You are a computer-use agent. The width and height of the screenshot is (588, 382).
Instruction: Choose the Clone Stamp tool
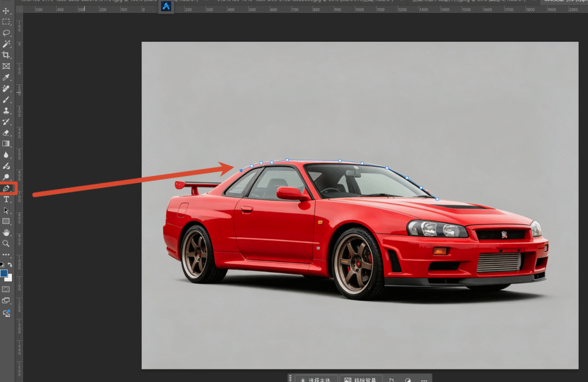click(x=6, y=111)
